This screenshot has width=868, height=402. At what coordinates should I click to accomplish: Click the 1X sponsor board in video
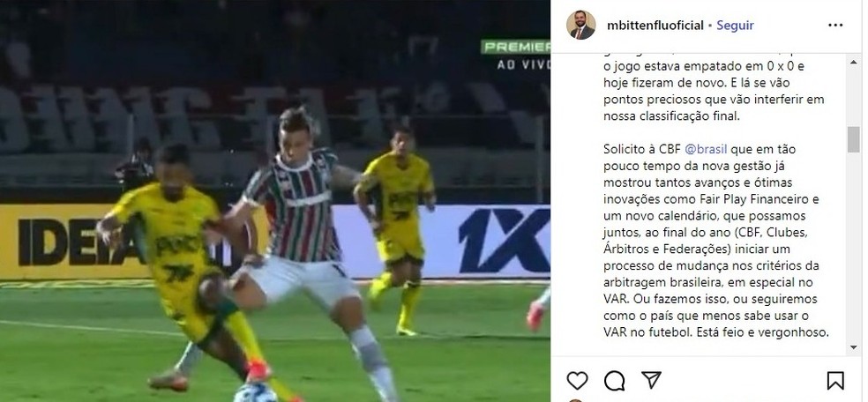tap(504, 241)
